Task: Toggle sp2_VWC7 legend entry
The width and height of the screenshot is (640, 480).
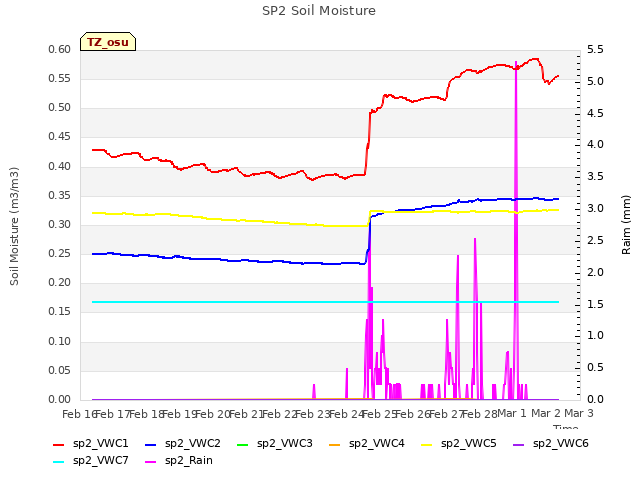Action: (x=91, y=460)
